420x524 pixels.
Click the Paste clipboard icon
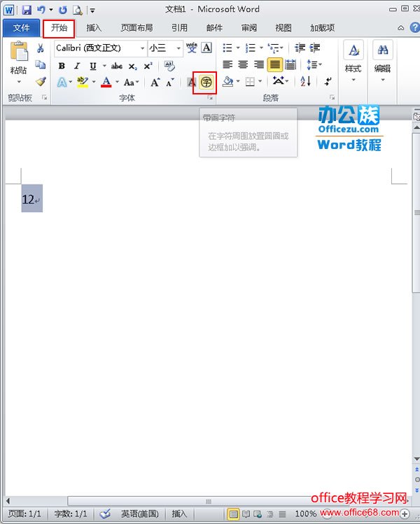click(19, 52)
